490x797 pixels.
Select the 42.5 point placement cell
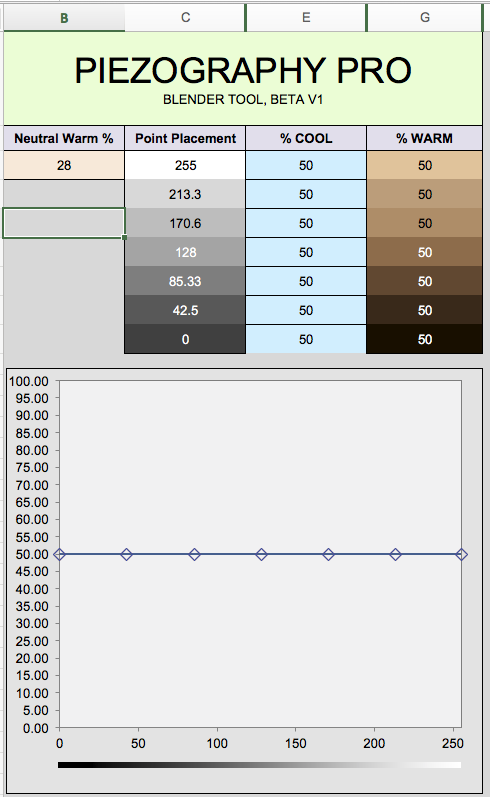[x=185, y=310]
